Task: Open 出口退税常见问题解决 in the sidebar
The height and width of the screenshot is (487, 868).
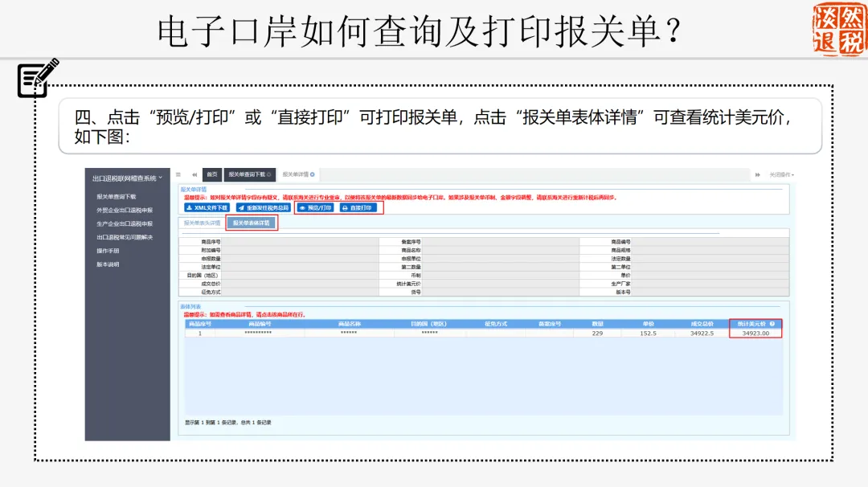Action: point(125,237)
